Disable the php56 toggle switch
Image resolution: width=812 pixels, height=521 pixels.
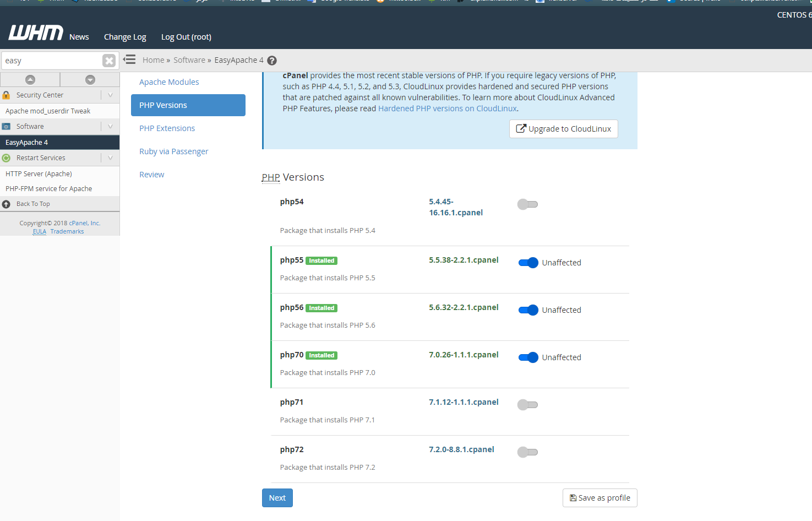pyautogui.click(x=528, y=310)
